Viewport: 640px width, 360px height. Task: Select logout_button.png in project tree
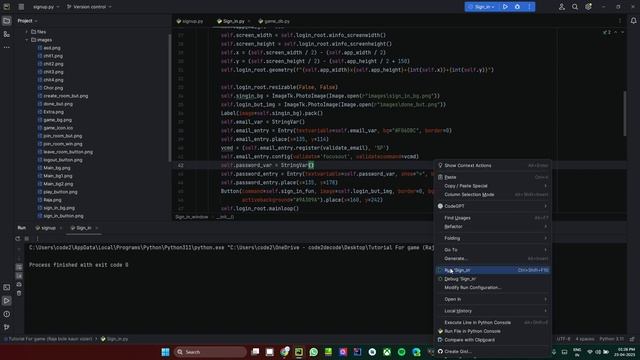(62, 160)
